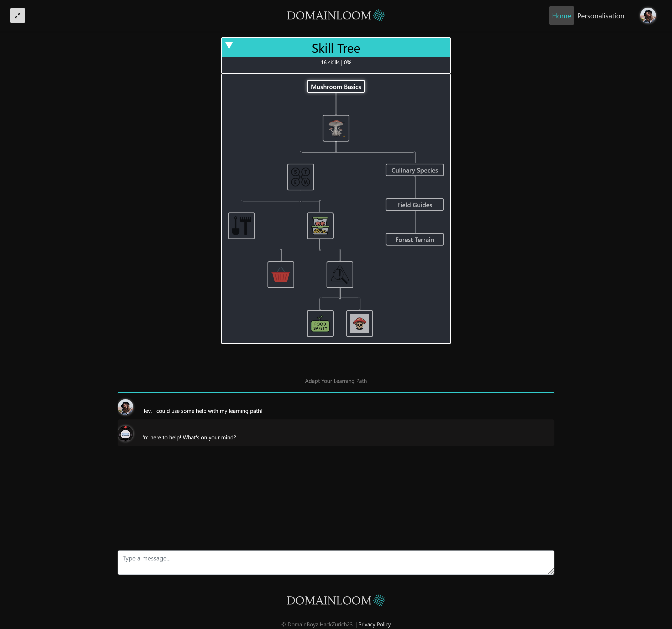
Task: Click the red shopping basket node
Action: coord(281,275)
